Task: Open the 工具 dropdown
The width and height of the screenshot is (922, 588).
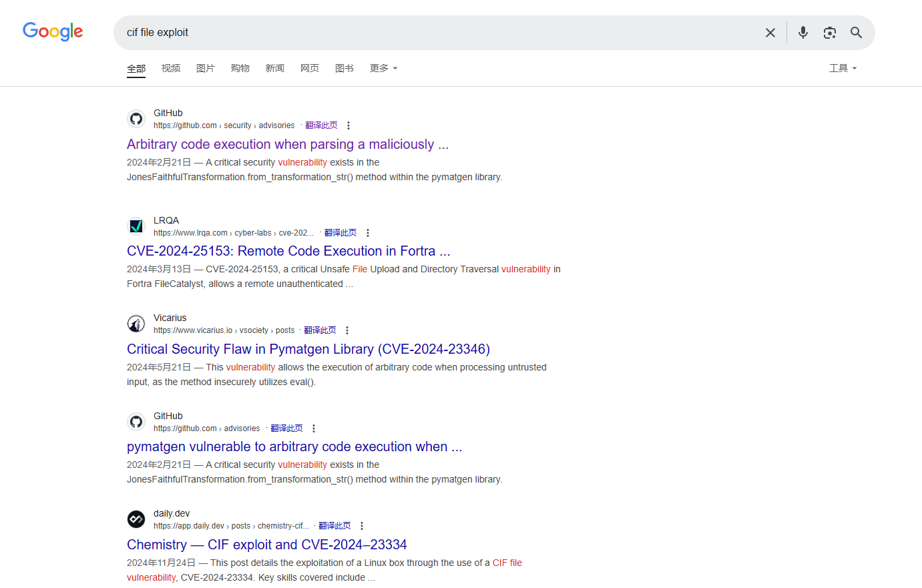Action: point(843,68)
